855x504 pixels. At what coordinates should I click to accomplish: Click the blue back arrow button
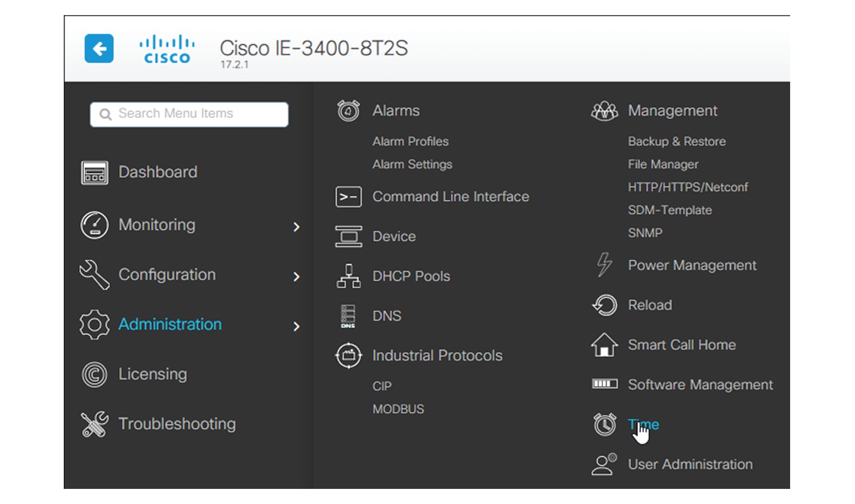(x=99, y=49)
